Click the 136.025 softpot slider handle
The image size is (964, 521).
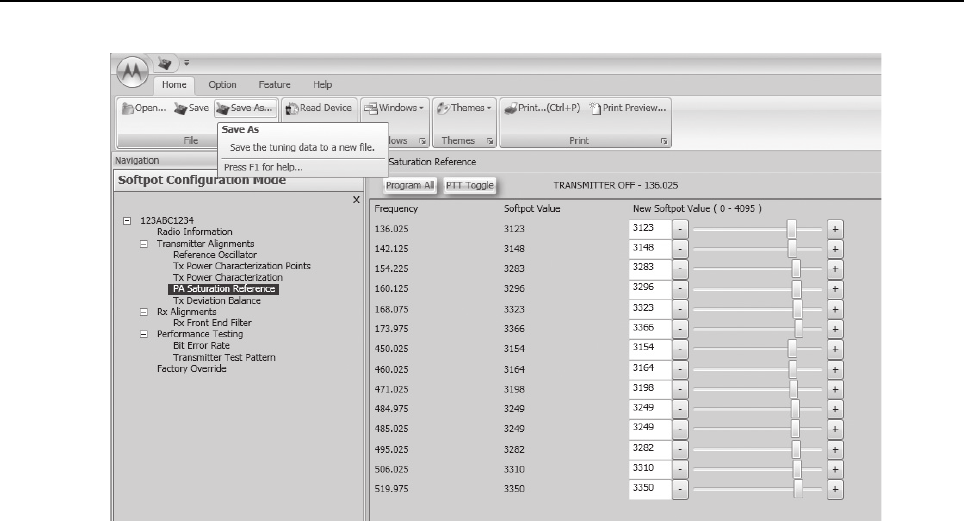pos(792,229)
